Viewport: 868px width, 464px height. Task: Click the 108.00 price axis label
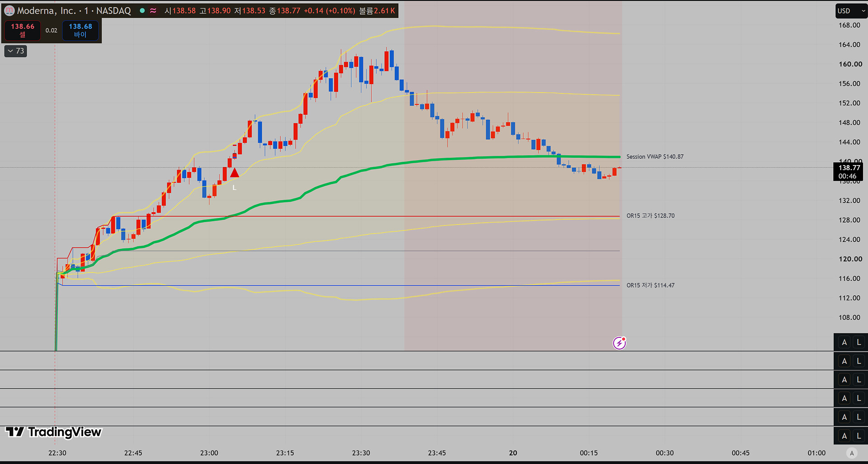pos(849,317)
